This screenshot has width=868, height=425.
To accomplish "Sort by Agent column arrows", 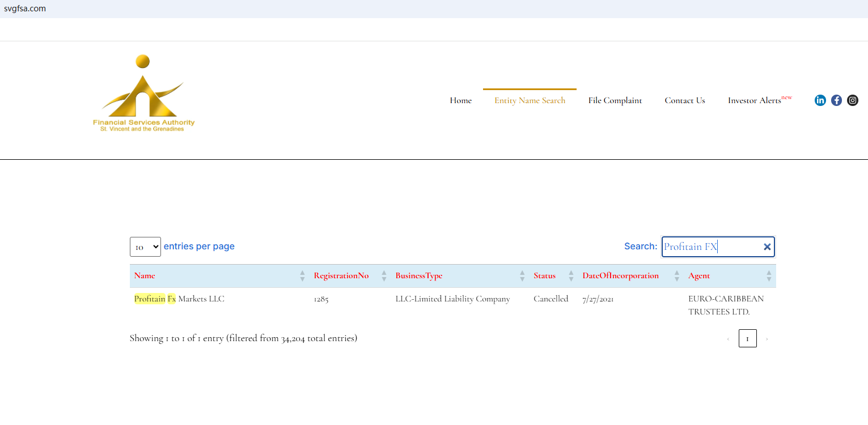I will (769, 276).
